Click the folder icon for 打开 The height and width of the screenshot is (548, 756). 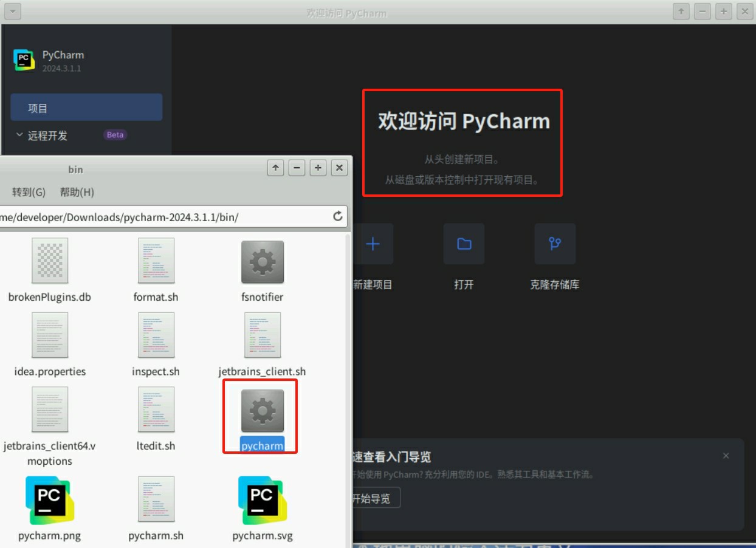click(x=464, y=244)
